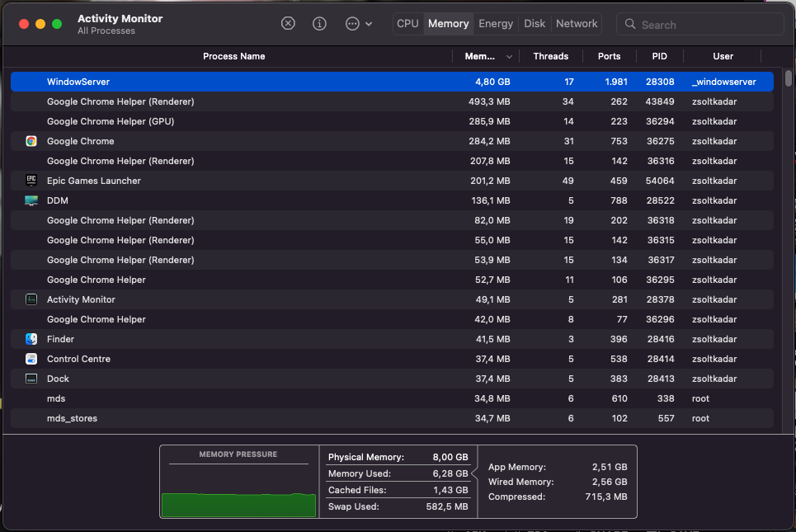The width and height of the screenshot is (796, 532).
Task: Select Google Chrome Helper with PID 36295
Action: [392, 280]
